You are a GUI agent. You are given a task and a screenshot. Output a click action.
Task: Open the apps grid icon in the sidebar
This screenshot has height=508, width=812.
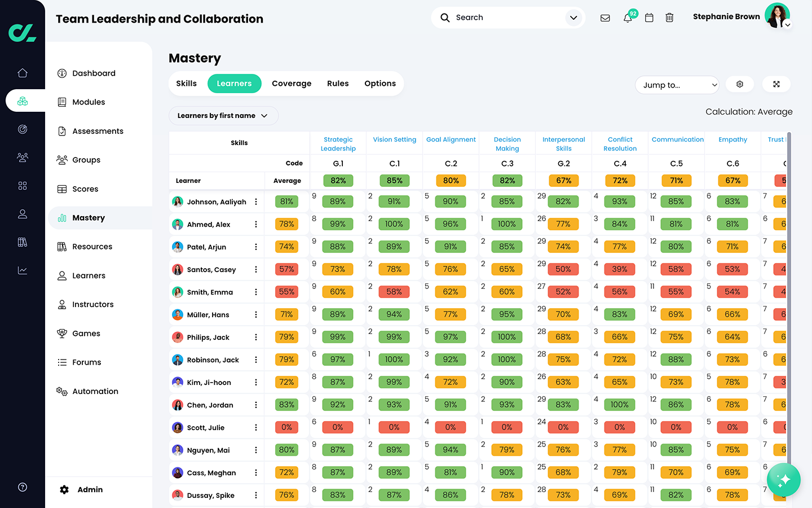23,185
